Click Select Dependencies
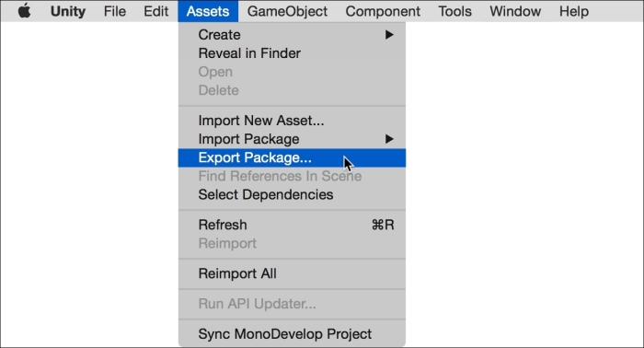The width and height of the screenshot is (644, 348). tap(292, 194)
